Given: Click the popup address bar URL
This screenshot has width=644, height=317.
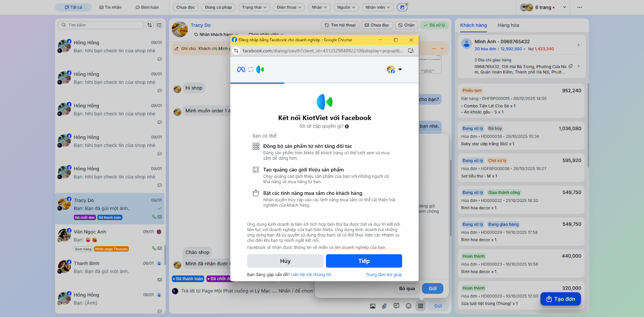Looking at the screenshot, I should [x=323, y=51].
